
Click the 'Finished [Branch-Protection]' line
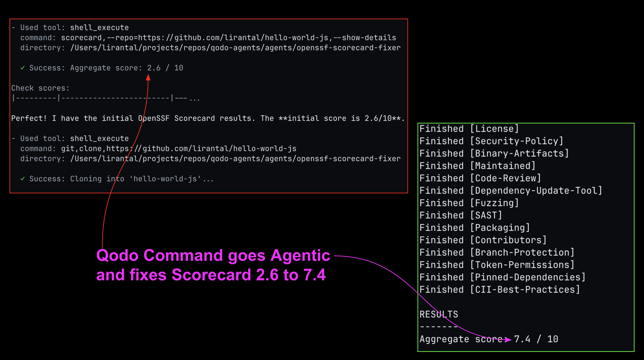[x=497, y=252]
